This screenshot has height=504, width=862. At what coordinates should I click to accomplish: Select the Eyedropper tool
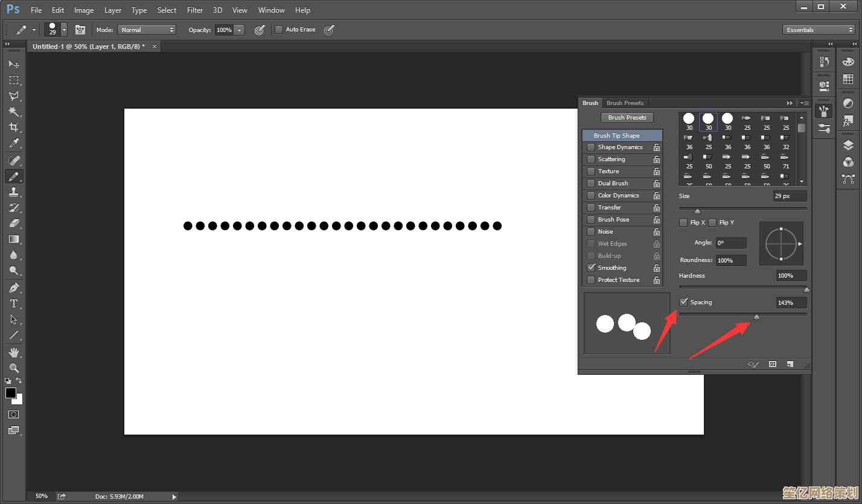click(13, 143)
